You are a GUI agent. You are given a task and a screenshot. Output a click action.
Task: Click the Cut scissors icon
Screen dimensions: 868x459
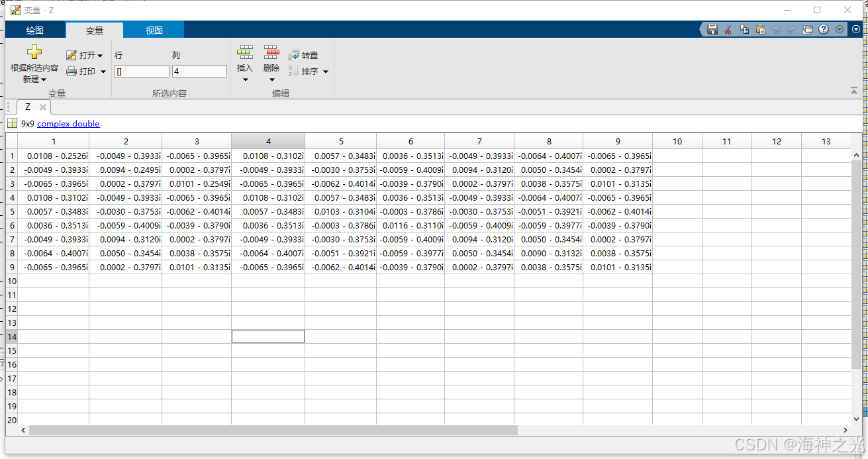(x=728, y=30)
